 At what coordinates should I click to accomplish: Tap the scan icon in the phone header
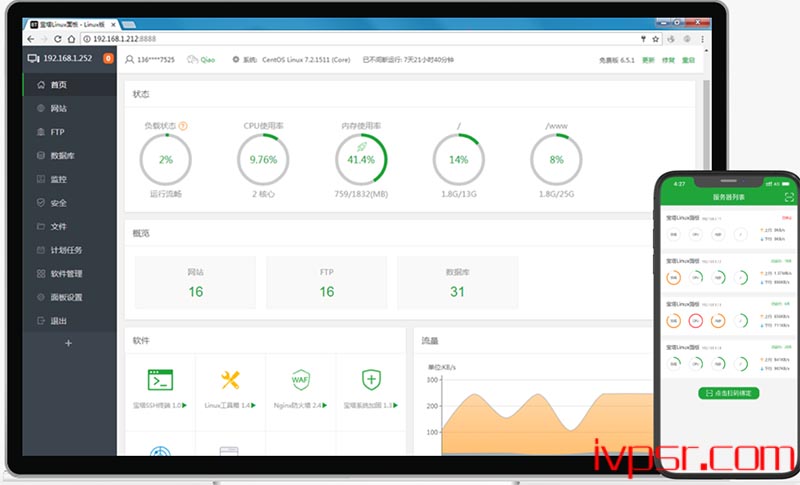[789, 197]
